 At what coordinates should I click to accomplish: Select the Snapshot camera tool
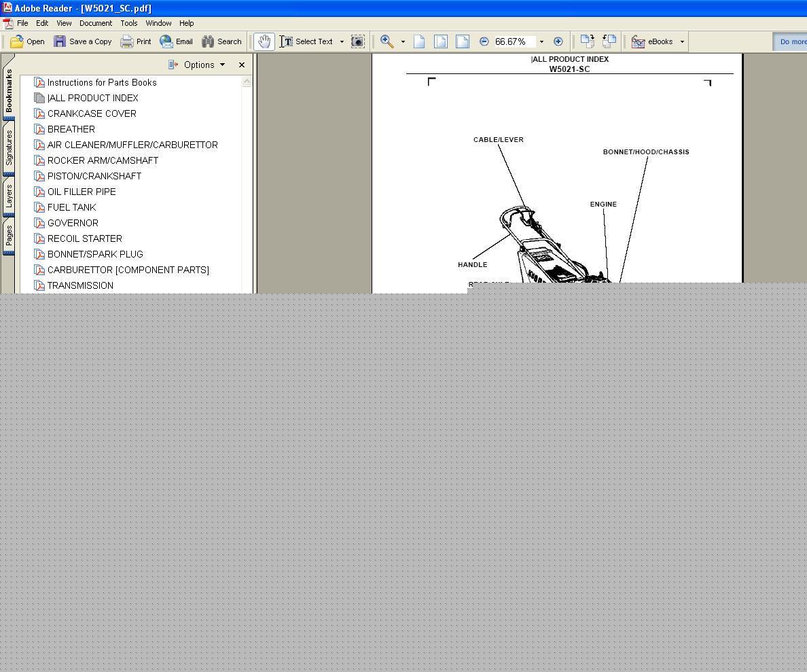coord(358,41)
